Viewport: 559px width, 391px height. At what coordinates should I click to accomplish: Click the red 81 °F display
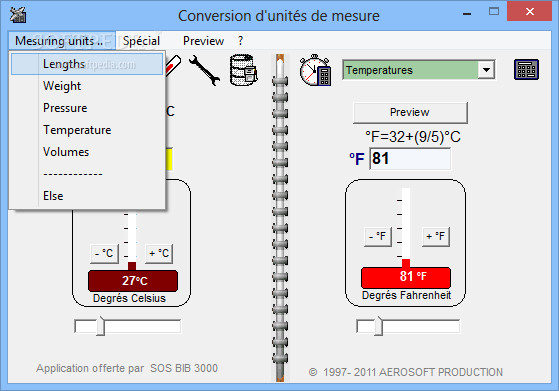[x=406, y=277]
